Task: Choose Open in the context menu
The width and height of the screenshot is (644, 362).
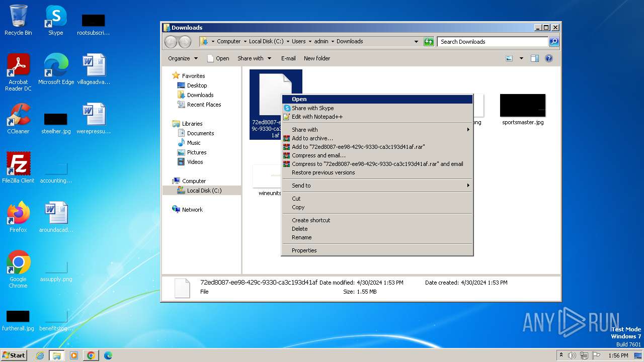Action: (377, 99)
